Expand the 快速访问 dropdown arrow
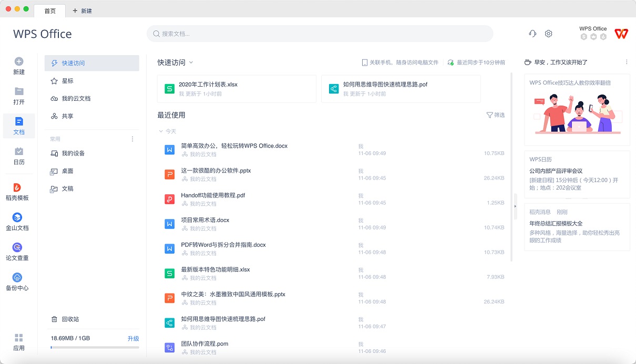 point(190,62)
